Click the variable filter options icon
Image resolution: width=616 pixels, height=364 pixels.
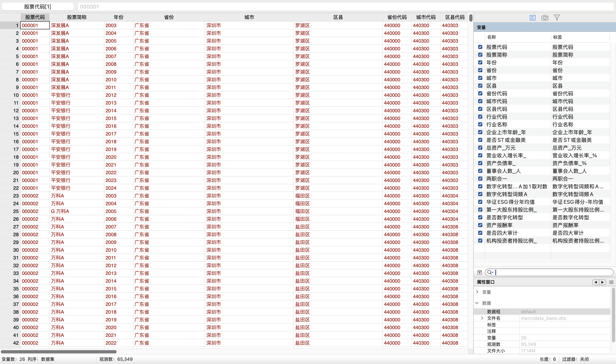tap(480, 272)
